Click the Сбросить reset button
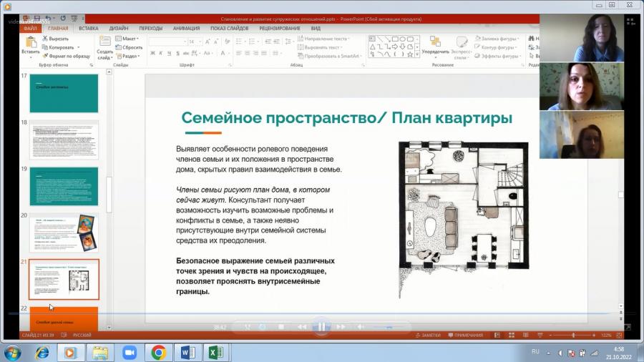The height and width of the screenshot is (362, 644). pyautogui.click(x=129, y=48)
